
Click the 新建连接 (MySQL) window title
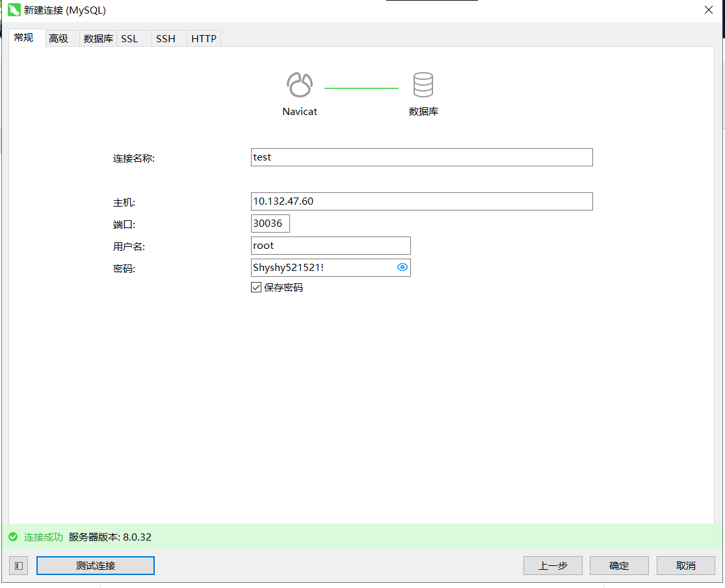click(65, 10)
